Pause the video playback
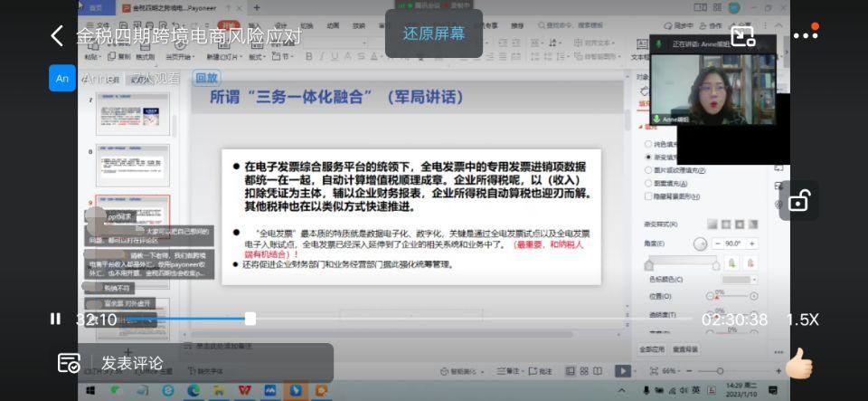Image resolution: width=868 pixels, height=401 pixels. pos(55,319)
